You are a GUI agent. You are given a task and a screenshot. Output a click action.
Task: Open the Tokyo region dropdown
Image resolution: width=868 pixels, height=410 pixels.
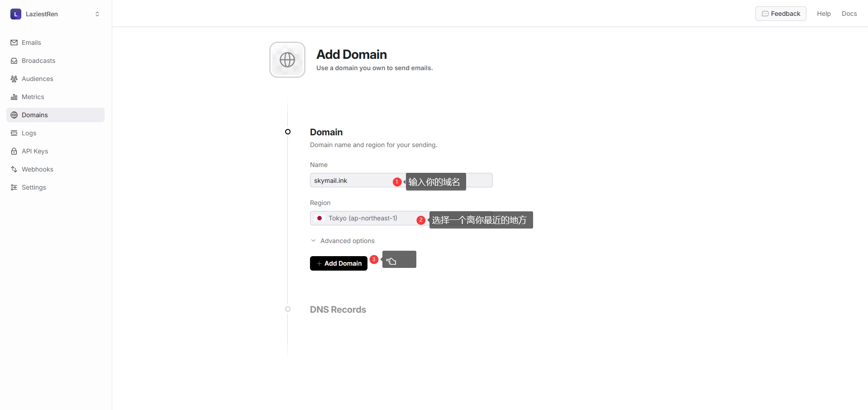point(362,218)
